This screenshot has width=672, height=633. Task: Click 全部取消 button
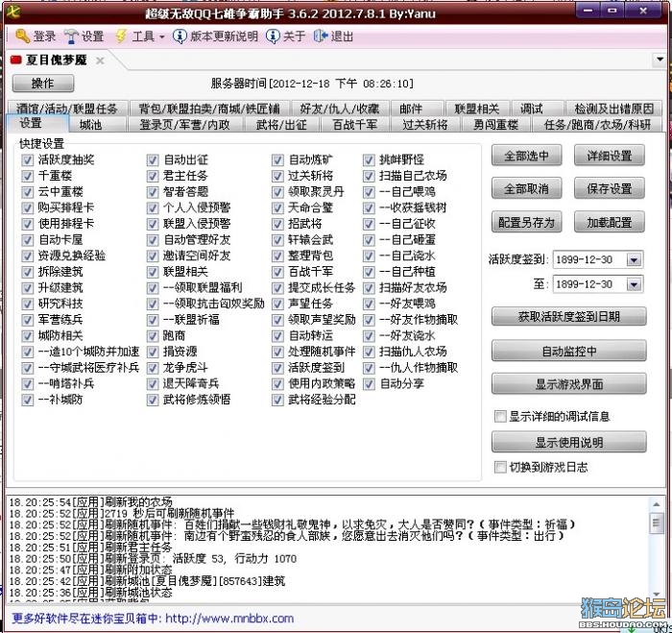pos(527,188)
